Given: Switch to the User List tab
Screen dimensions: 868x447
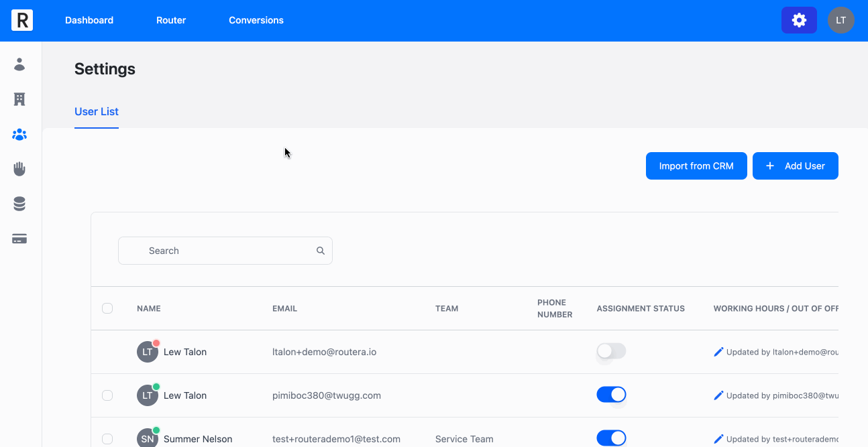Looking at the screenshot, I should [97, 111].
